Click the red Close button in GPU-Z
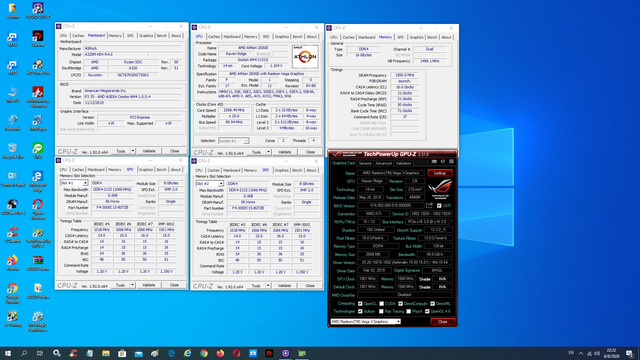The image size is (640, 360). (443, 322)
